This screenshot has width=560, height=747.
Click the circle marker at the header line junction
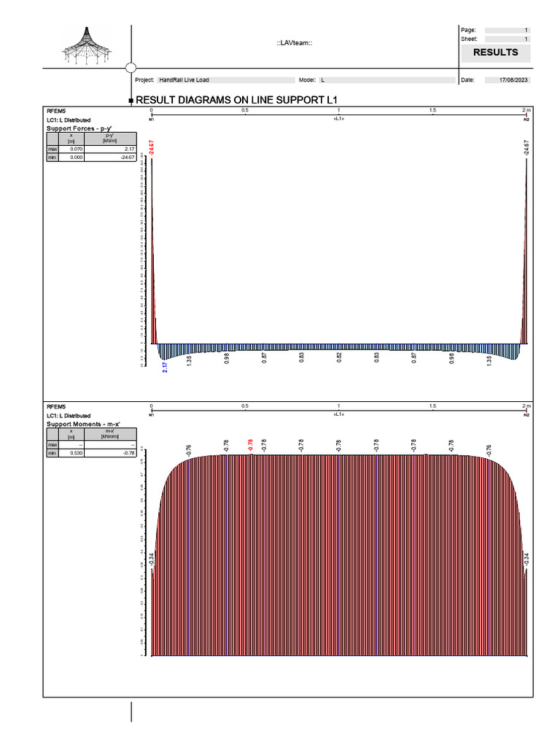(x=131, y=68)
